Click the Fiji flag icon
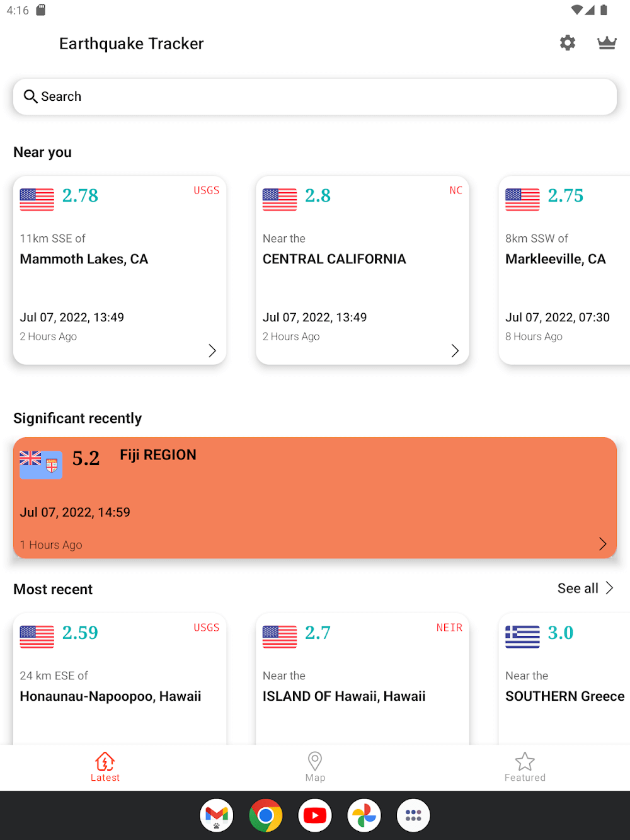The image size is (630, 840). tap(41, 464)
